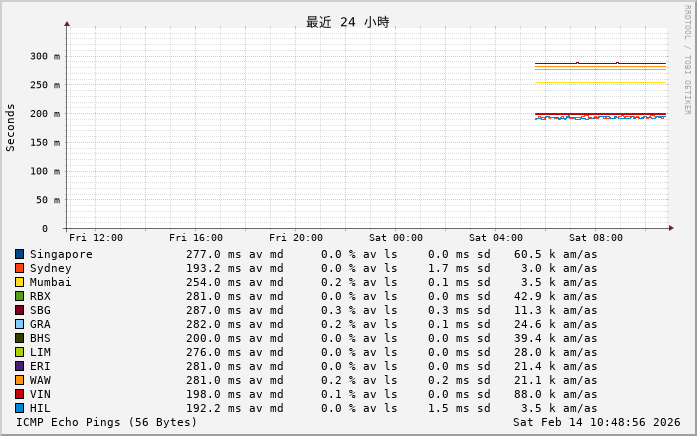697x436 pixels.
Task: Select the Mumbai yellow legend swatch
Action: pyautogui.click(x=19, y=282)
